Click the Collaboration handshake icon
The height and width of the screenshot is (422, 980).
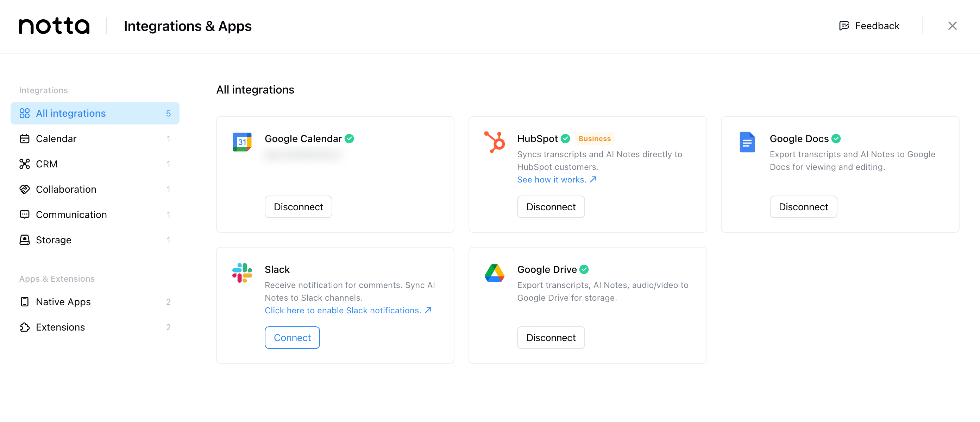(x=24, y=189)
